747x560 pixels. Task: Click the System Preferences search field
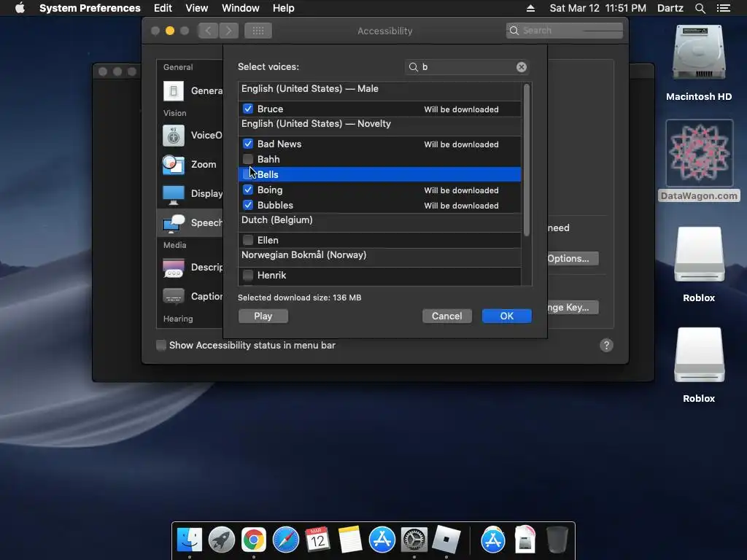tap(565, 31)
